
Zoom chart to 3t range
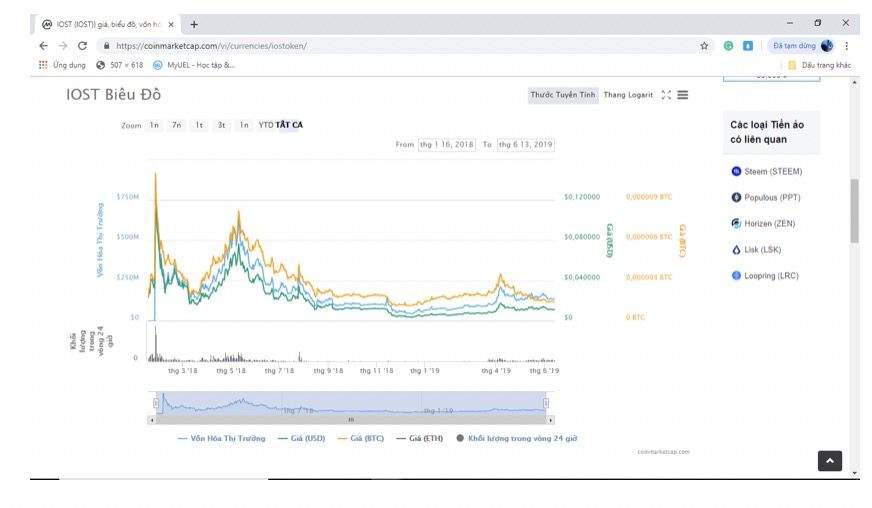tap(221, 125)
